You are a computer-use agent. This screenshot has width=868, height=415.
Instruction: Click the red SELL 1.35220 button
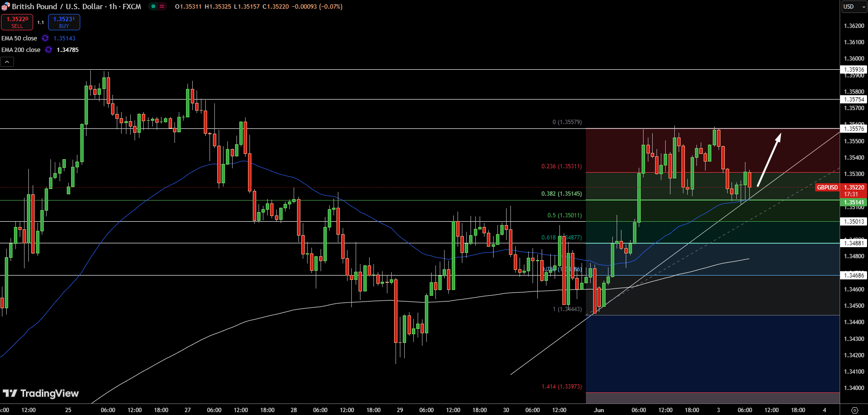tap(17, 22)
